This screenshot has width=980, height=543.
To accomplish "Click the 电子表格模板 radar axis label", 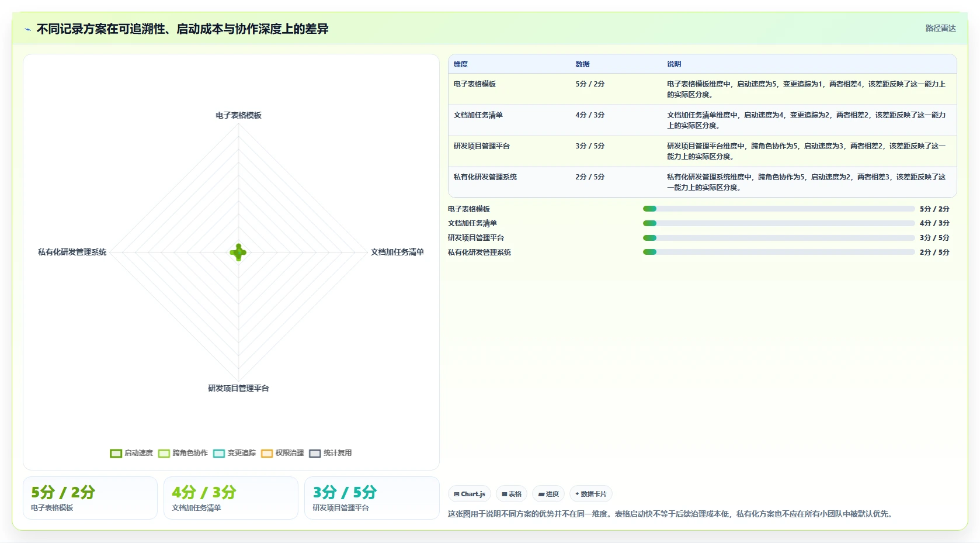I will 238,115.
